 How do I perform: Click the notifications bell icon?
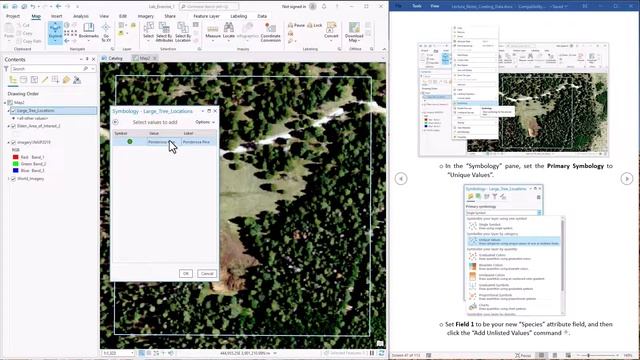[324, 7]
